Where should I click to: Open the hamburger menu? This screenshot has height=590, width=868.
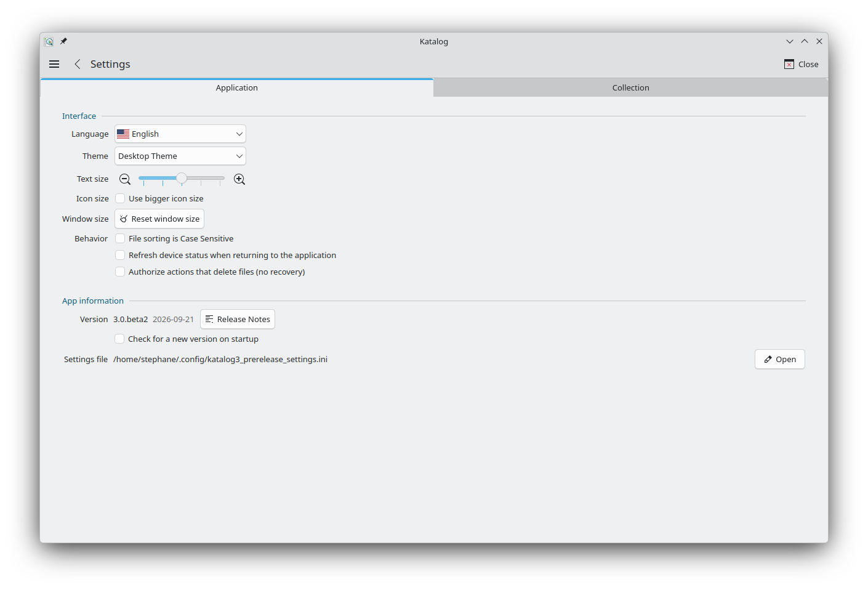(54, 64)
